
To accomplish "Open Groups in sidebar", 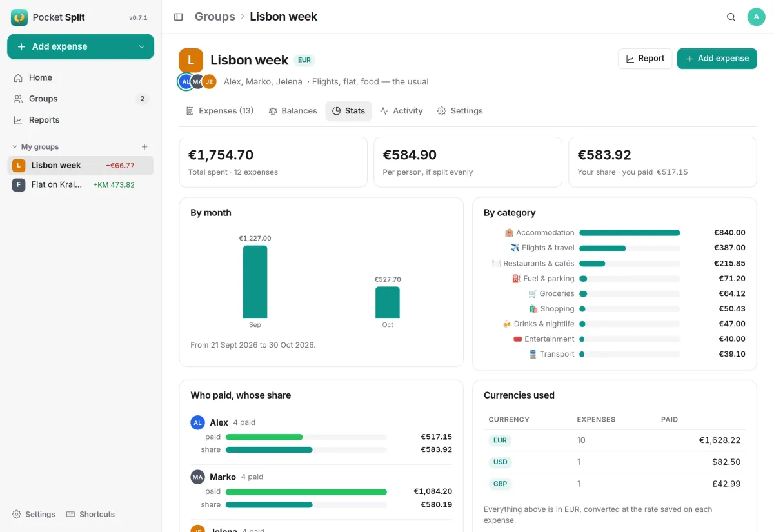I will 81,99.
